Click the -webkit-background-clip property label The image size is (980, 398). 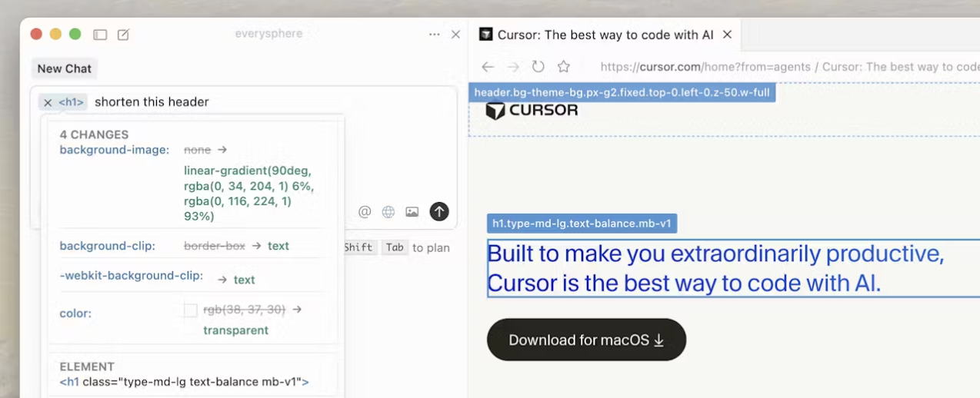tap(132, 275)
